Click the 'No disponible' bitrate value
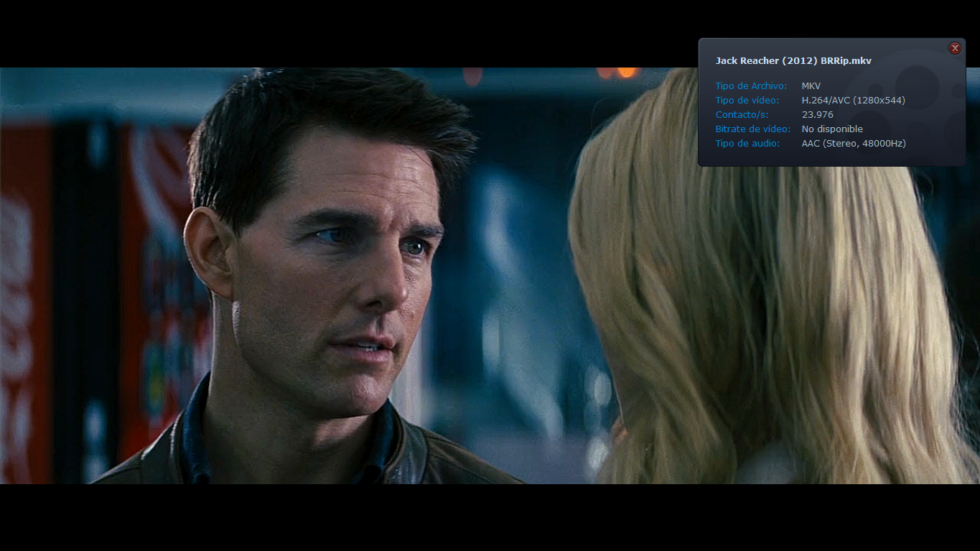980x551 pixels. click(x=833, y=129)
